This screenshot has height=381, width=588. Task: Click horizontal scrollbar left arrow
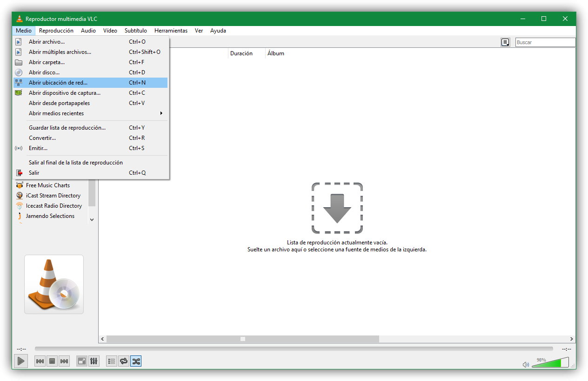click(x=103, y=339)
